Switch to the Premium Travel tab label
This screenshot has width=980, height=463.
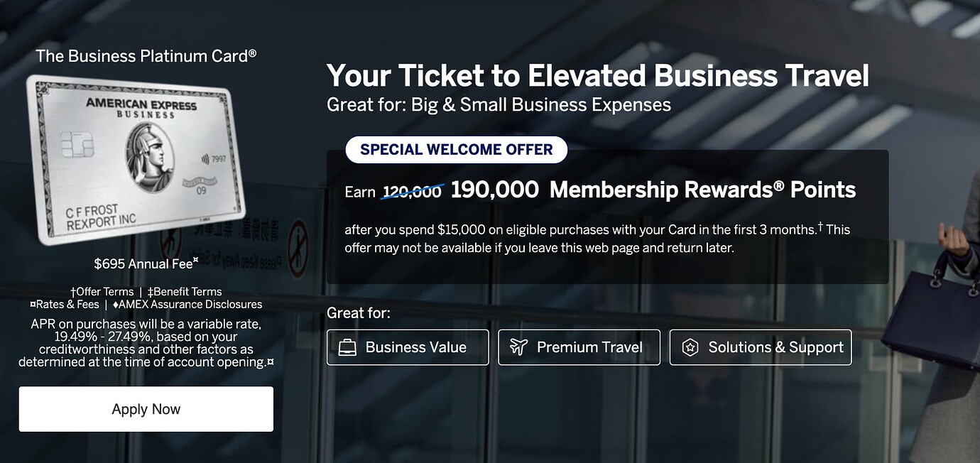coord(589,347)
